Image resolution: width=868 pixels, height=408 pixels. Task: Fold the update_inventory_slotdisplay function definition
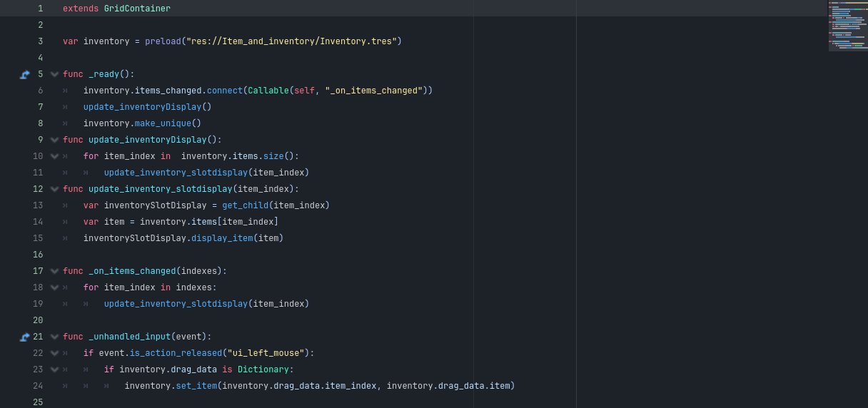point(54,189)
